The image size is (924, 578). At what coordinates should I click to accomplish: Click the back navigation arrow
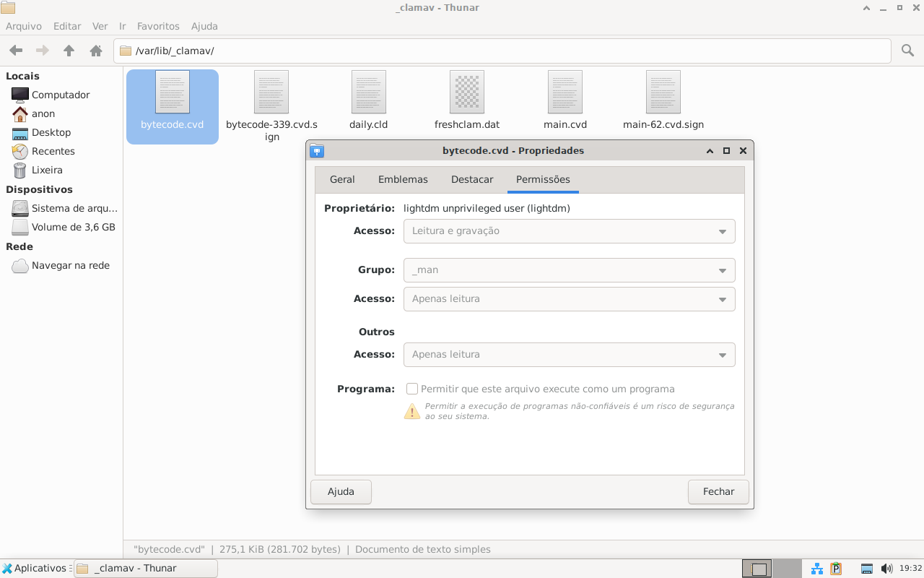point(16,51)
